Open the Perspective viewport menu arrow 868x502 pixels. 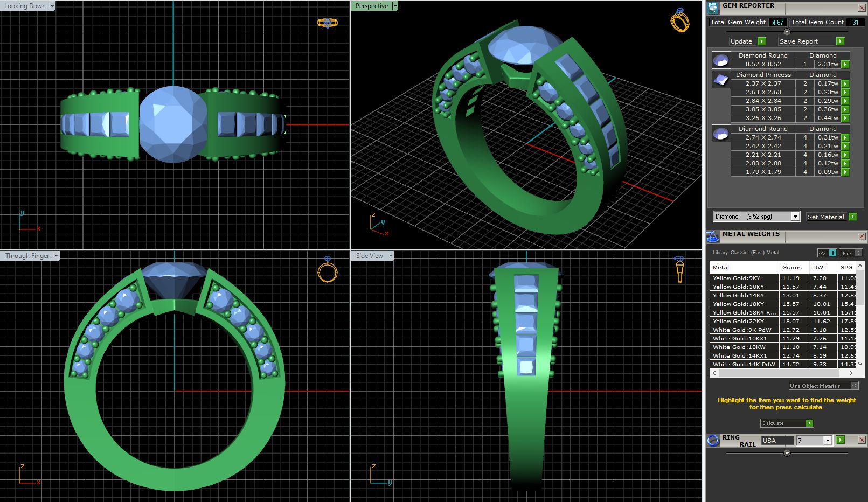click(395, 6)
